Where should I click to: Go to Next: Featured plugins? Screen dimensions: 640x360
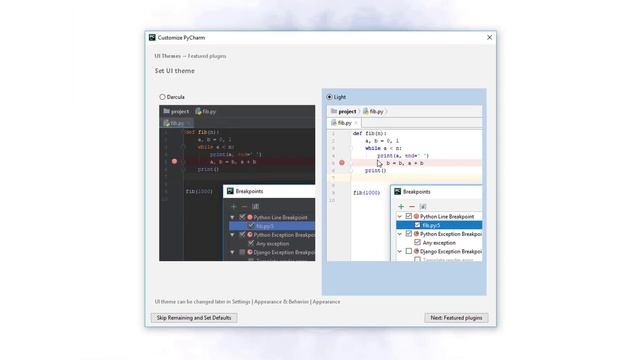click(456, 318)
